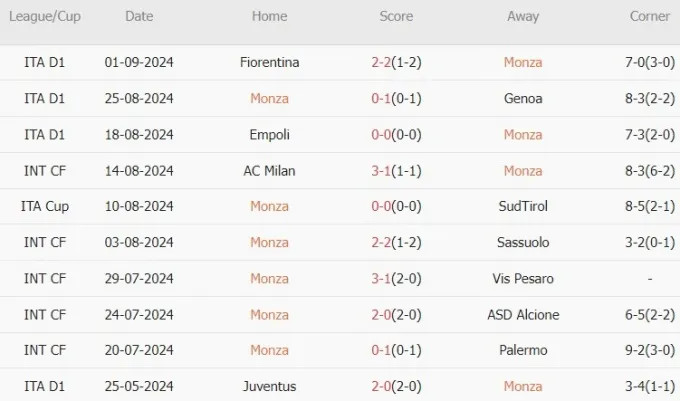The height and width of the screenshot is (401, 680).
Task: Open the Juventus home team link
Action: pyautogui.click(x=269, y=386)
